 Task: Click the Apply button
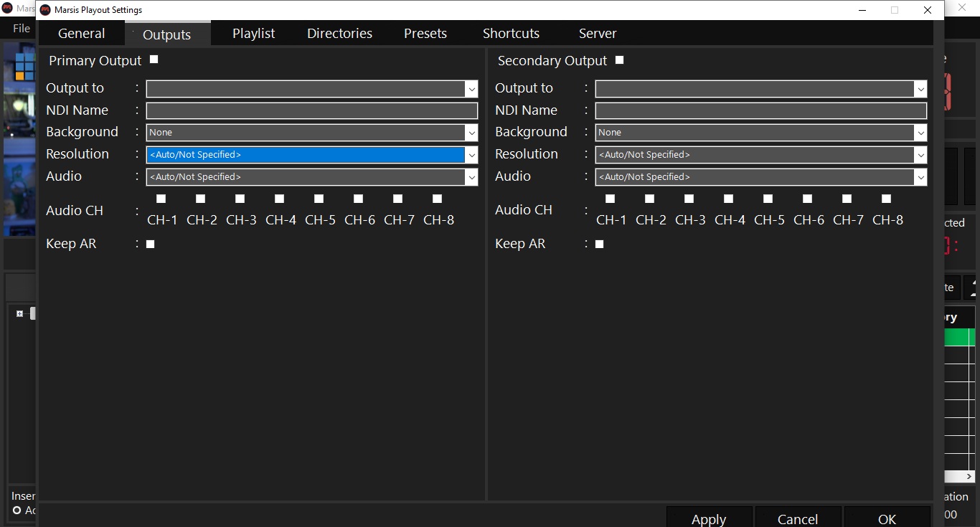[709, 518]
